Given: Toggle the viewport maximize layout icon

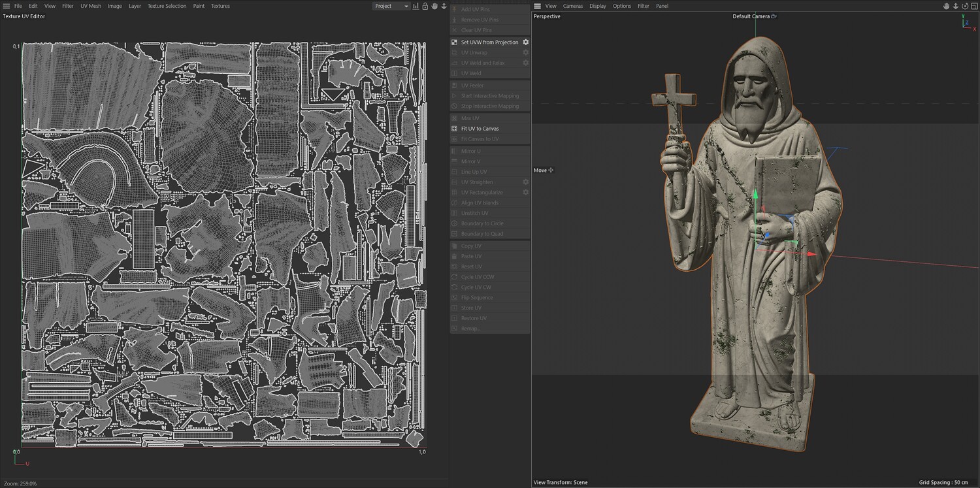Looking at the screenshot, I should [x=974, y=6].
